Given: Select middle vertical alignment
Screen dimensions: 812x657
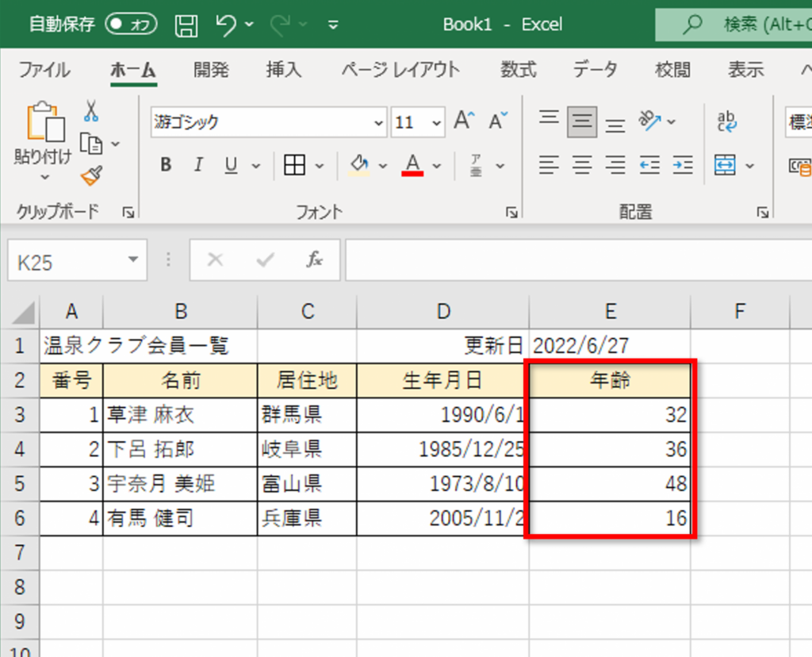Looking at the screenshot, I should (x=581, y=122).
